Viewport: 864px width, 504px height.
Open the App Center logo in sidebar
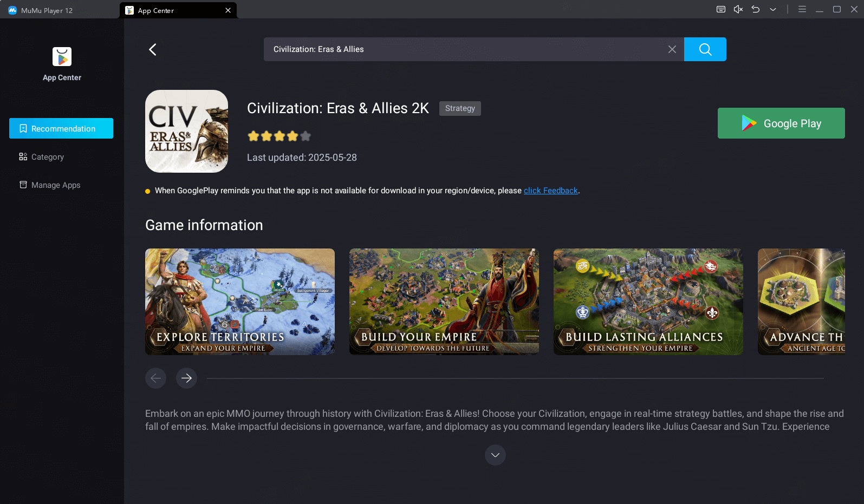pyautogui.click(x=62, y=57)
